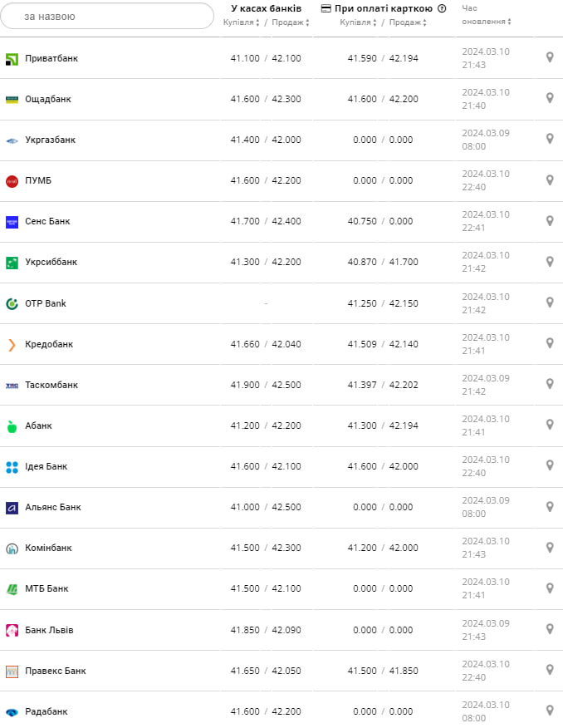The image size is (563, 728).
Task: Show ПУМБ branches via location pin
Action: tap(549, 180)
